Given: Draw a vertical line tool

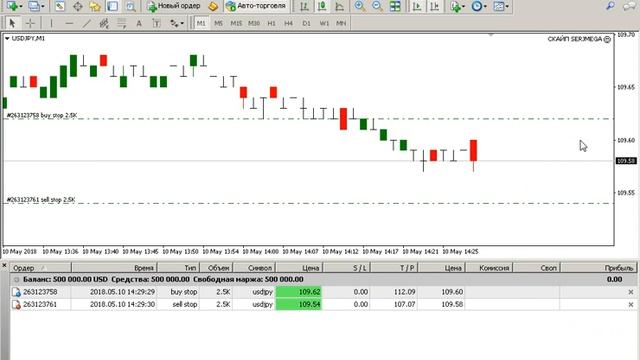Looking at the screenshot, I should point(51,23).
